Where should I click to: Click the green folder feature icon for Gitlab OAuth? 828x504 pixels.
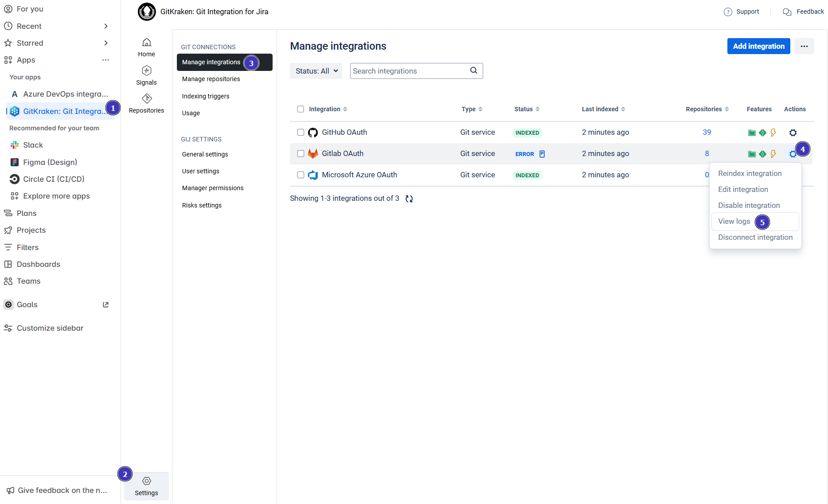tap(752, 154)
